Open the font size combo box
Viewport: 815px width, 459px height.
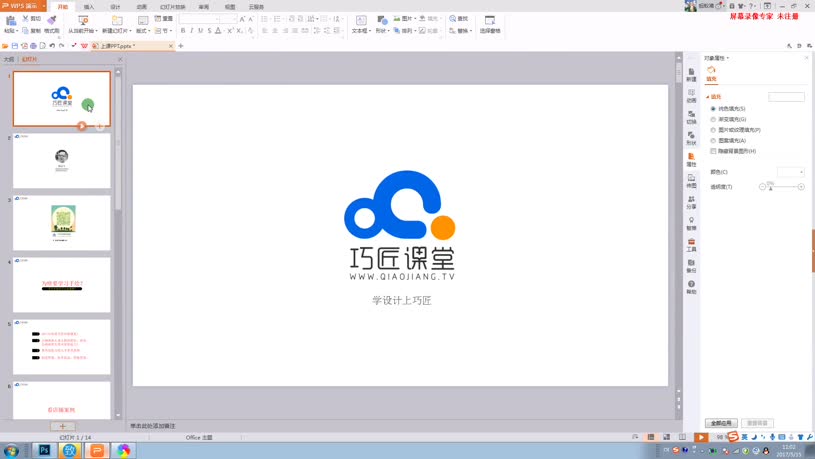pos(228,19)
